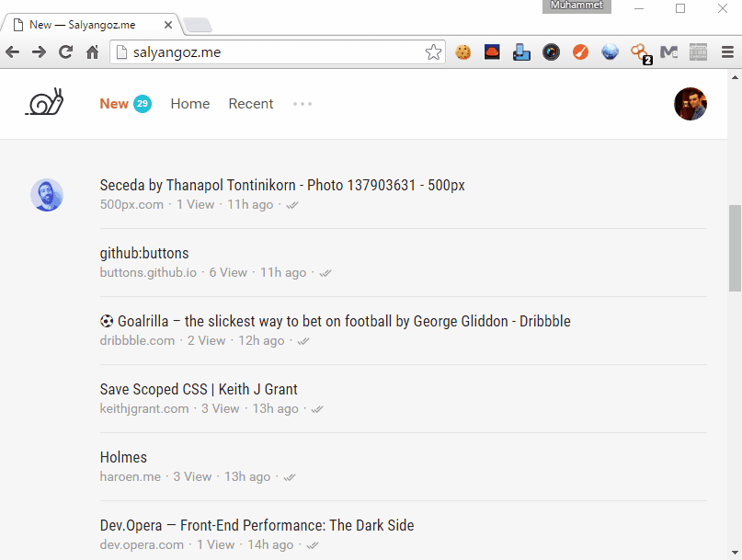Open the camera lens extension icon
The width and height of the screenshot is (742, 560).
pos(551,52)
